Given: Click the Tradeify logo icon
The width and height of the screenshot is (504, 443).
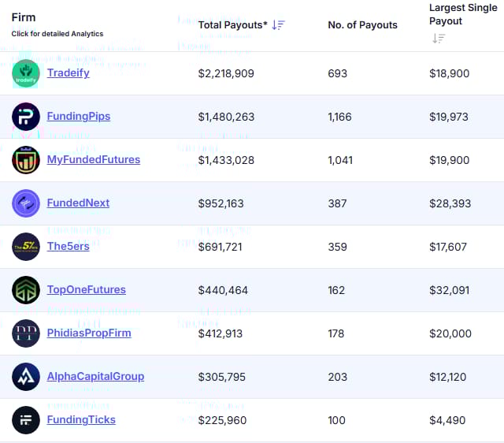Looking at the screenshot, I should tap(26, 73).
